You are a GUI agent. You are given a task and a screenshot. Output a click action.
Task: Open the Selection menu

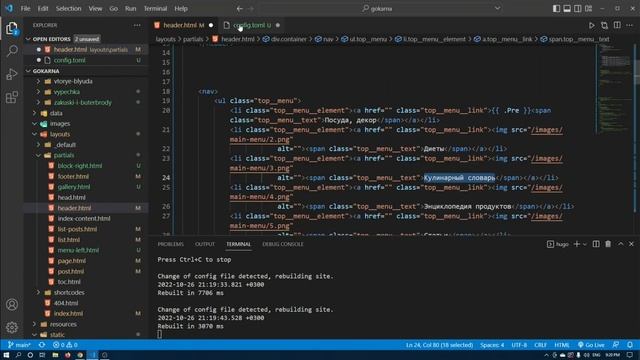pos(68,9)
